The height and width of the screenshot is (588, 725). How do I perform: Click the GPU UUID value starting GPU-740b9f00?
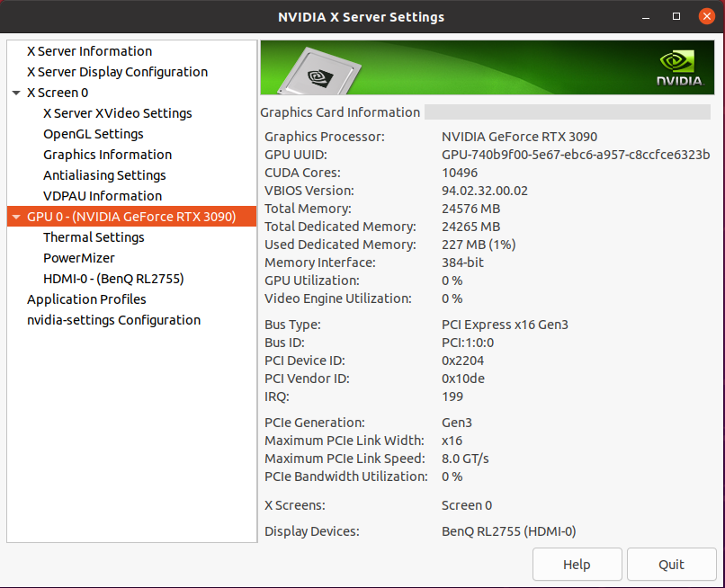point(576,155)
